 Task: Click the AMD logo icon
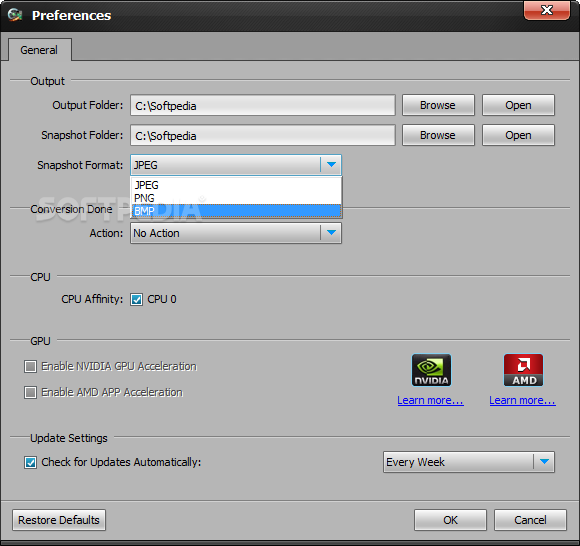523,370
